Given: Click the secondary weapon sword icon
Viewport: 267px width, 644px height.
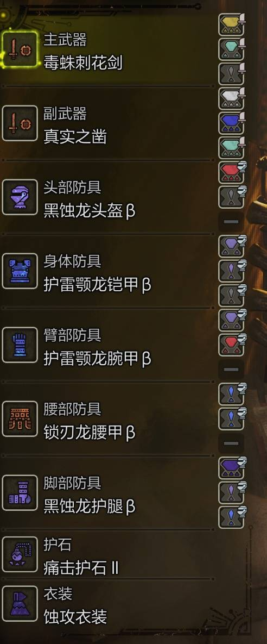Looking at the screenshot, I should [x=20, y=123].
